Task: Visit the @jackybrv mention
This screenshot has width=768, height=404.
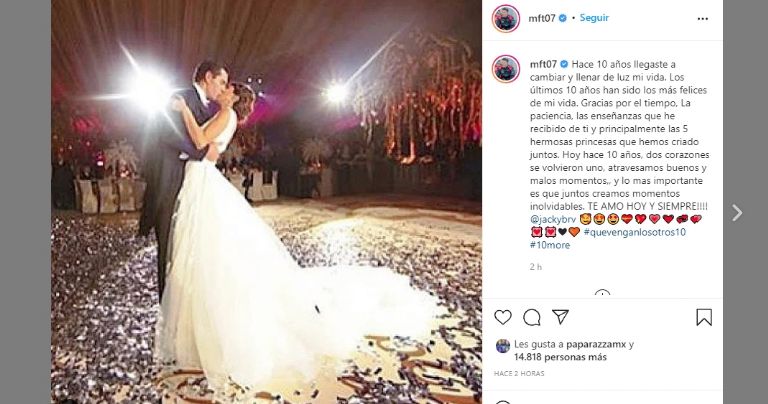Action: tap(552, 219)
